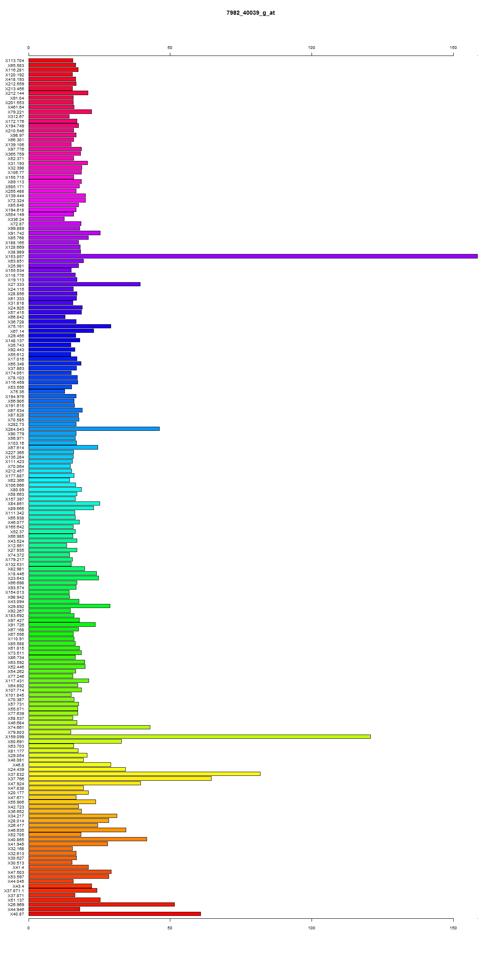Screen dimensions: 490x980
Task: Click the longest purple bar for X153.857
Action: click(x=253, y=256)
